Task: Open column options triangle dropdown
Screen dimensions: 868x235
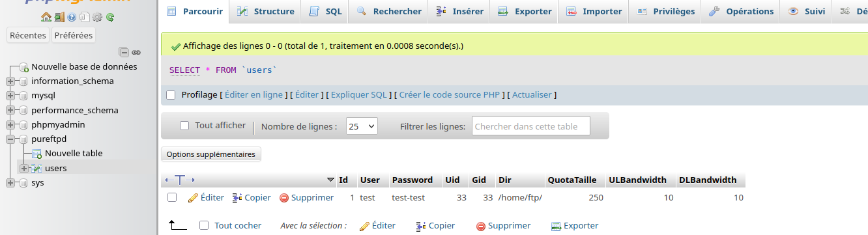Action: (x=330, y=180)
